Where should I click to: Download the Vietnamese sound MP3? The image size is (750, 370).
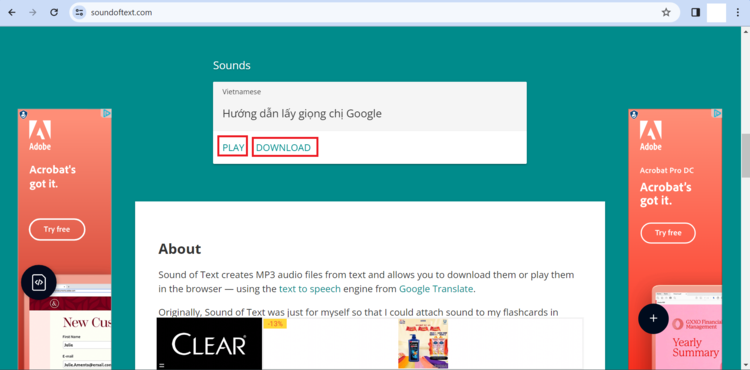pyautogui.click(x=284, y=147)
